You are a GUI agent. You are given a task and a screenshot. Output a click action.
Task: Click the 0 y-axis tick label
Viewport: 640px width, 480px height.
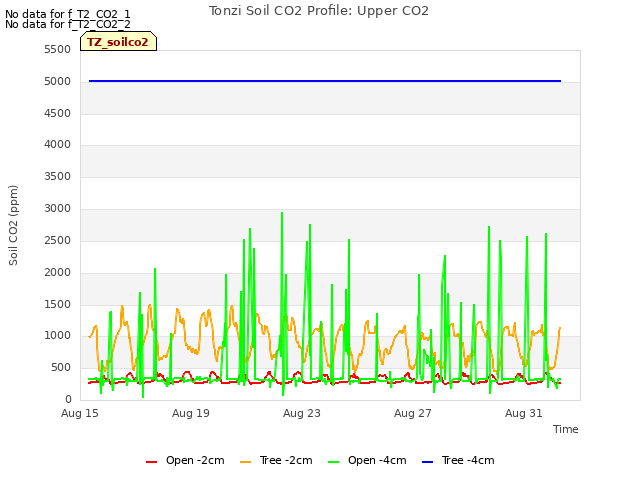68,399
